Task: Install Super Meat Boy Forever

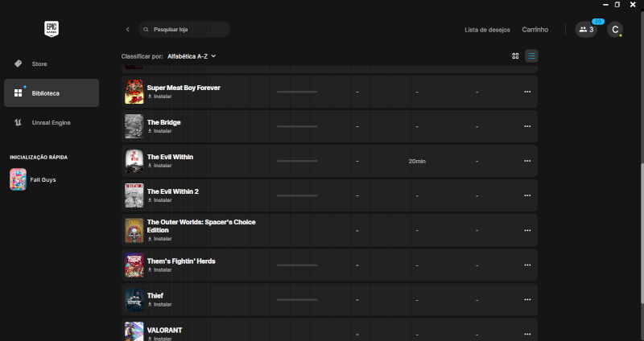Action: point(159,97)
